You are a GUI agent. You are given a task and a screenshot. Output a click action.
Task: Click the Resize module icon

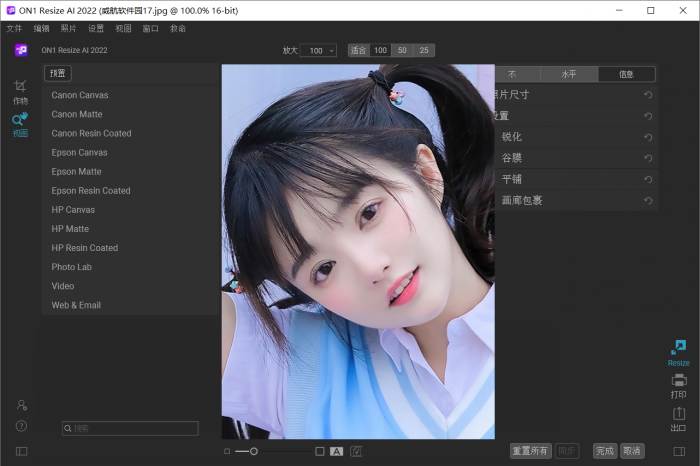click(679, 353)
